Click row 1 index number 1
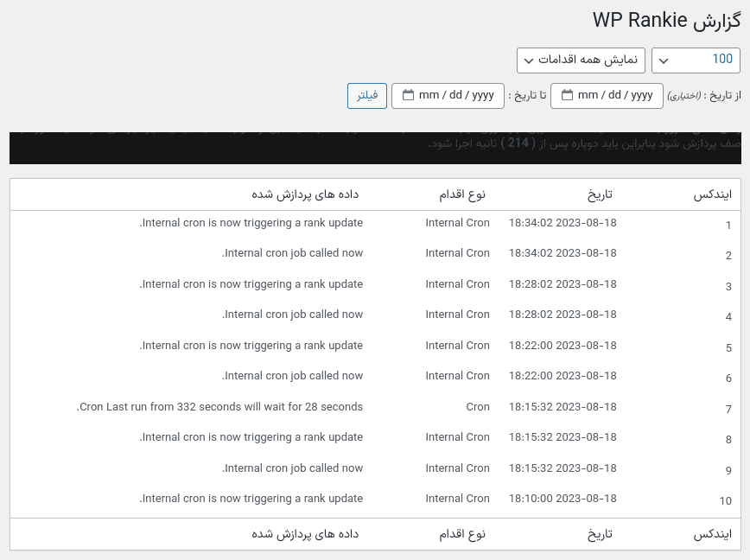750x560 pixels. pyautogui.click(x=728, y=226)
